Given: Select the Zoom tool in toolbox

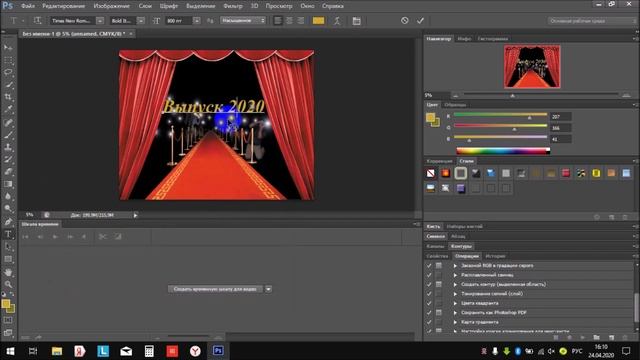Looking at the screenshot, I should (8, 284).
